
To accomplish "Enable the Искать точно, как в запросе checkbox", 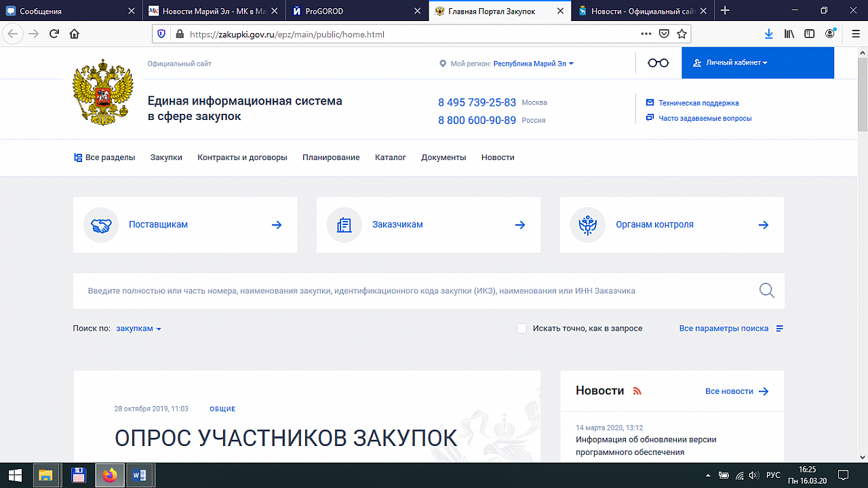I will (x=521, y=328).
